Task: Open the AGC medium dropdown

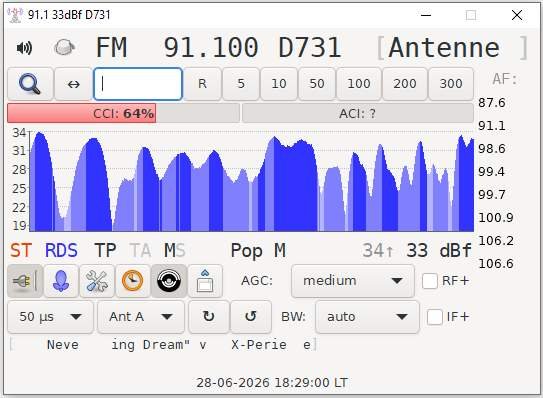Action: (x=353, y=281)
